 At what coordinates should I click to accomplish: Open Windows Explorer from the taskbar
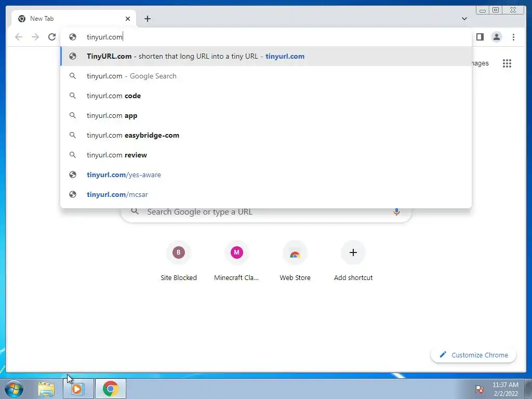pos(46,389)
